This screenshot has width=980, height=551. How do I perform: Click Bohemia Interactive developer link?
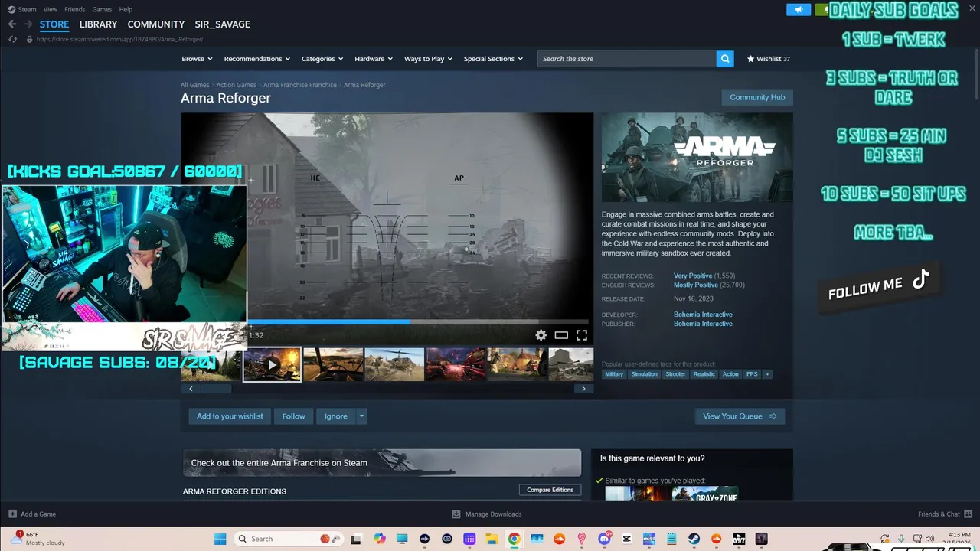point(703,315)
